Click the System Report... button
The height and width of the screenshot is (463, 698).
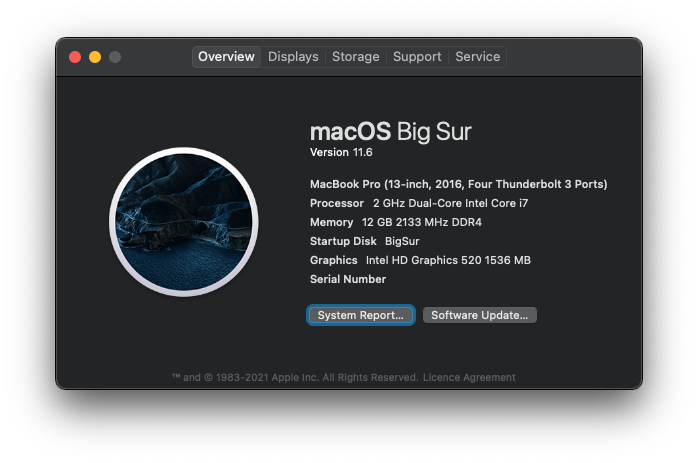pos(361,315)
